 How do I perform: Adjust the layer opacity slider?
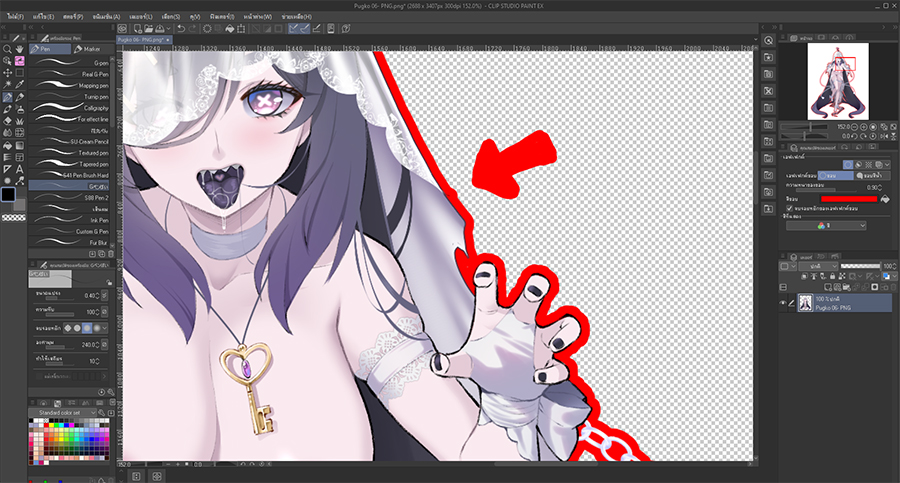point(860,266)
